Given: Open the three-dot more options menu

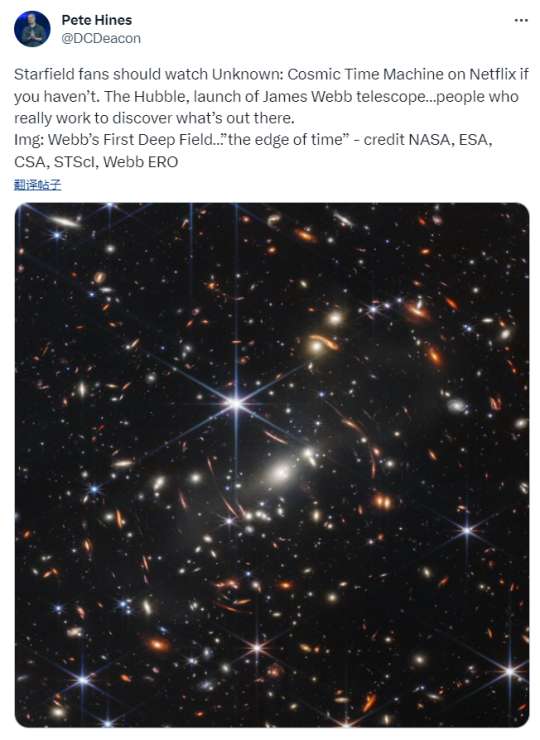Looking at the screenshot, I should tap(521, 20).
